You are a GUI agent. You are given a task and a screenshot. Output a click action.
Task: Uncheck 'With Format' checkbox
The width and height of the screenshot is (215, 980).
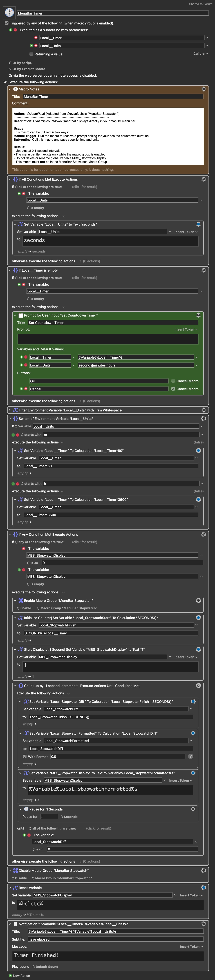[x=25, y=757]
